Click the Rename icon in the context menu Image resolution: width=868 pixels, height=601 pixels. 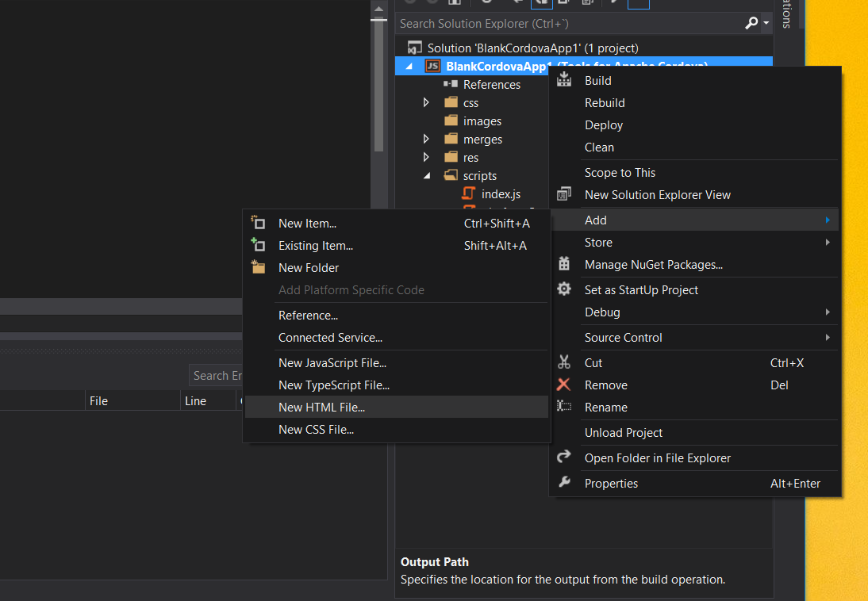[x=564, y=407]
